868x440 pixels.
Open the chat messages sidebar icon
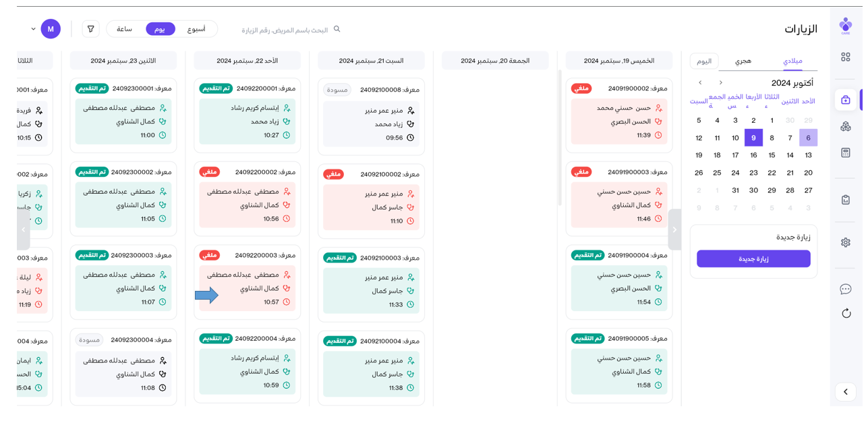pos(845,290)
